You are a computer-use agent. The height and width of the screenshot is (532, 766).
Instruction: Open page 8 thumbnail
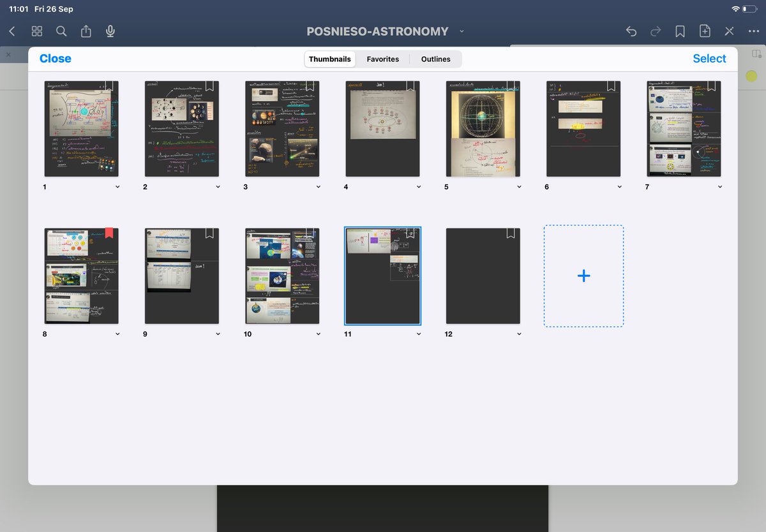coord(82,276)
